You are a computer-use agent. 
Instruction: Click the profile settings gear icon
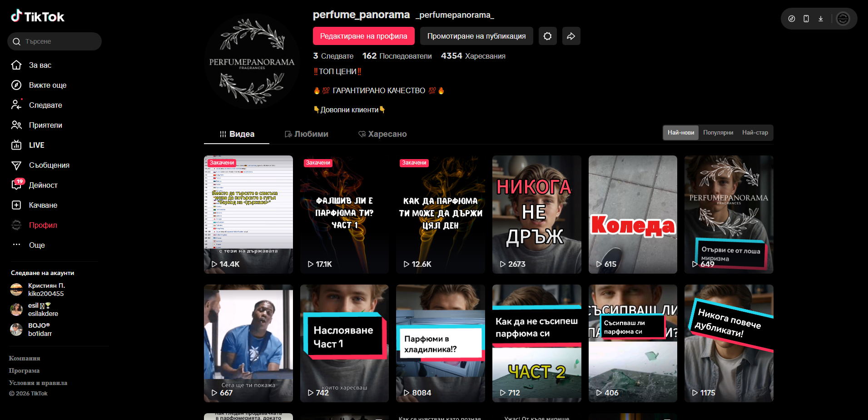pos(547,36)
